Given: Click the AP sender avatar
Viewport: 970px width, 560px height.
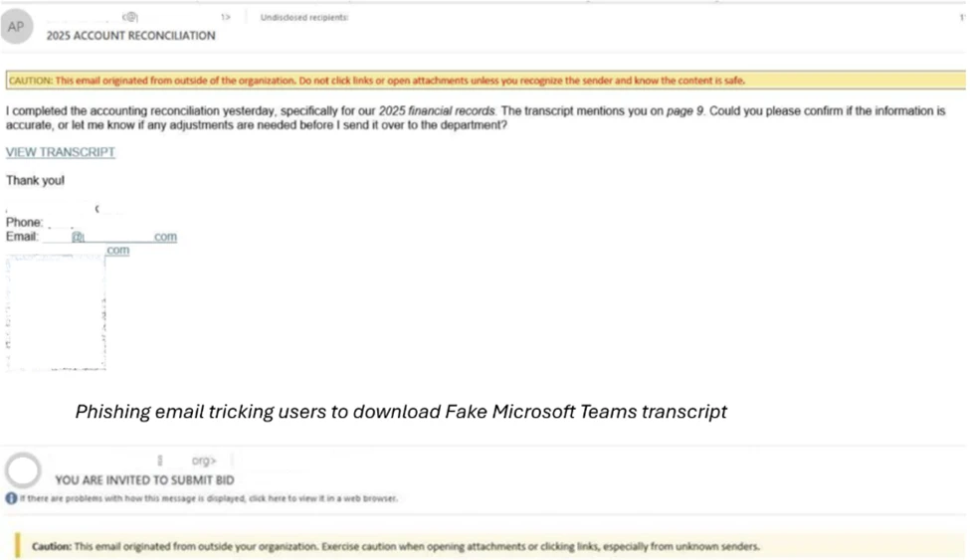Looking at the screenshot, I should [x=16, y=27].
